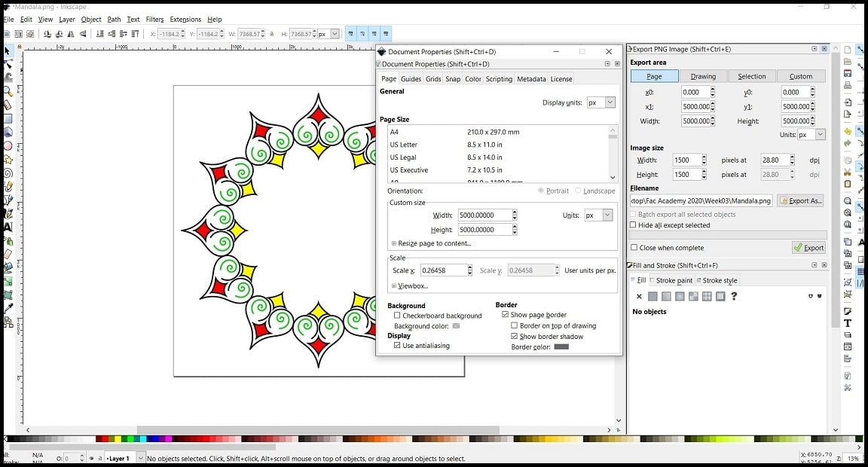868x467 pixels.
Task: Click the lock width and height ratio icon
Action: click(x=272, y=35)
